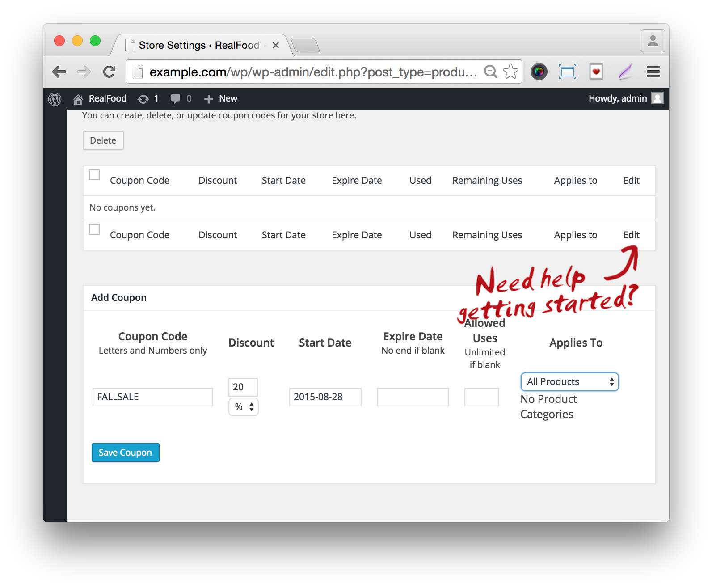Tick the select-all checkbox in table header
The width and height of the screenshot is (712, 588).
(x=94, y=175)
